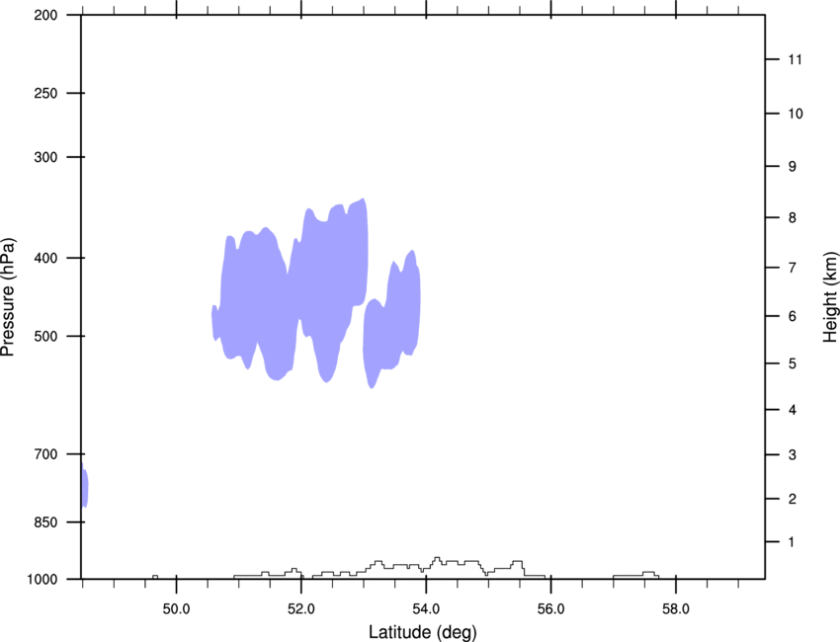Click the 10 km height label

coord(796,114)
